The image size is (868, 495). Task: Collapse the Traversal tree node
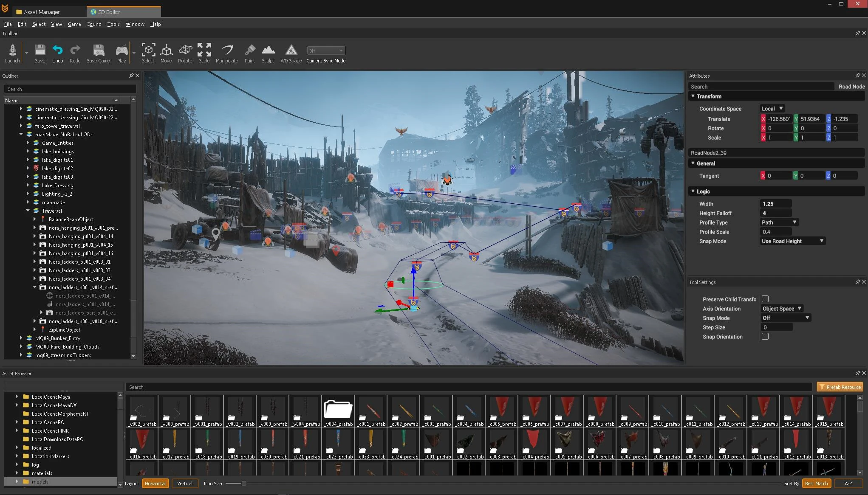tap(28, 211)
